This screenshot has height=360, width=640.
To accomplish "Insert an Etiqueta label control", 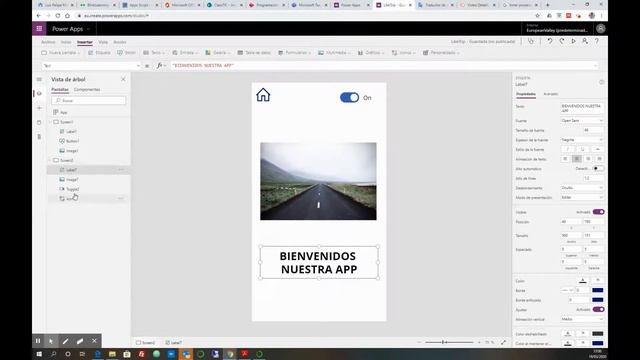I will click(99, 53).
